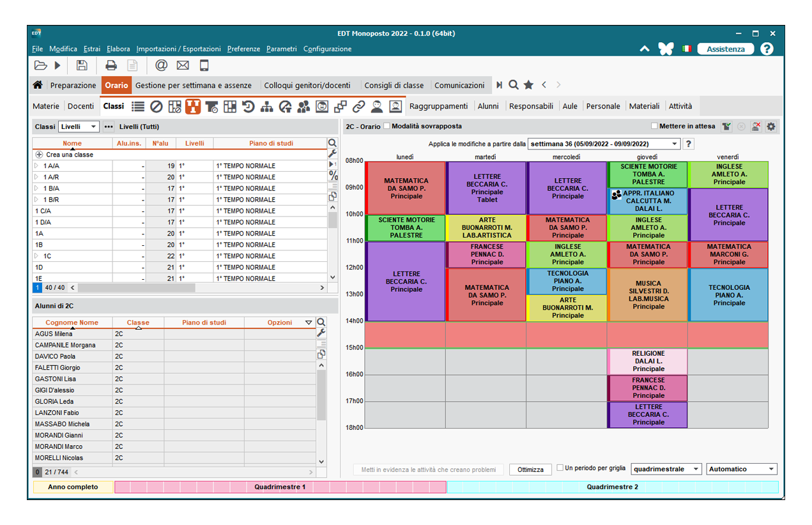Open the Livelli dropdown in Classi panel

point(79,126)
